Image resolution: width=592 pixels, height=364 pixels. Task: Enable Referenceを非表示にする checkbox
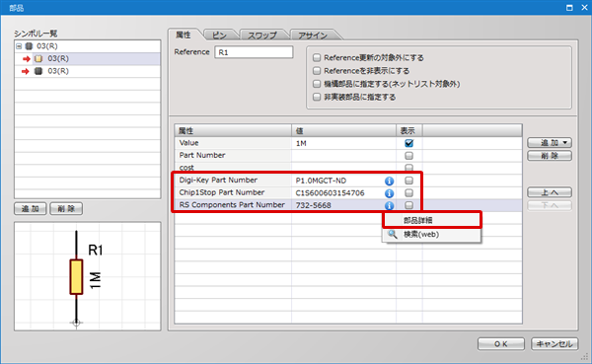317,71
